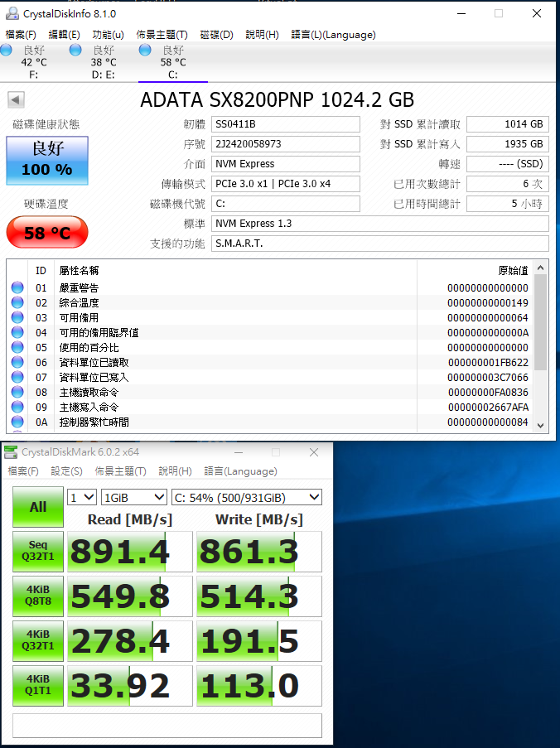Click scrollbar up arrow in attribute list
Viewport: 560px width, 748px height.
[540, 268]
